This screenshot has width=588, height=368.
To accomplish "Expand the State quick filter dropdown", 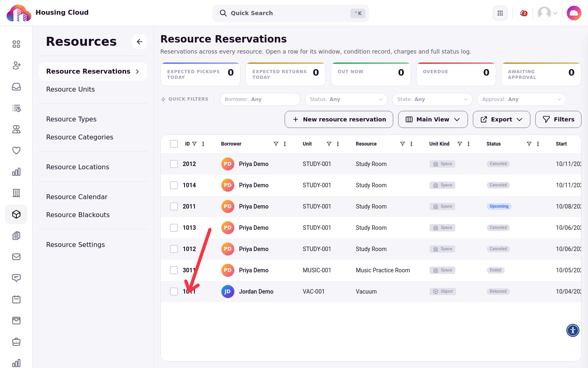I will pos(432,99).
